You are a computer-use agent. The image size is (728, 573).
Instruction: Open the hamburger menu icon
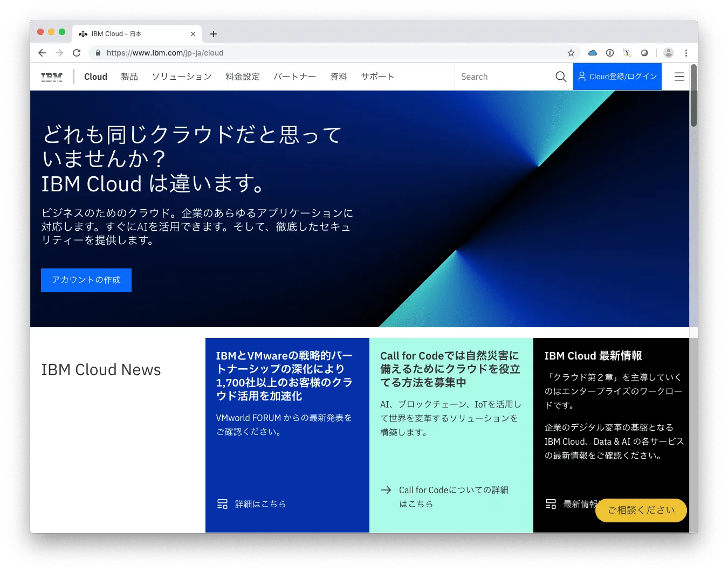click(679, 77)
